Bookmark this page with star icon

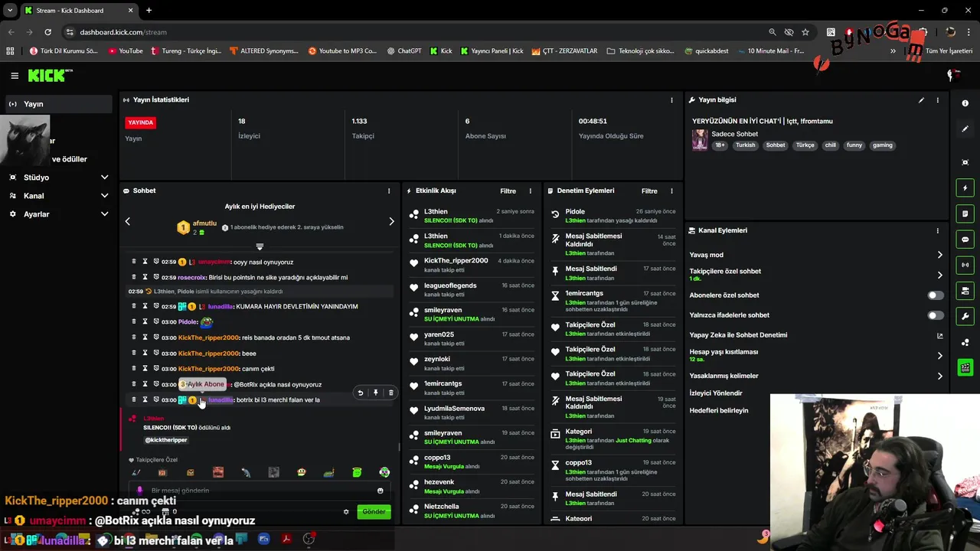(x=805, y=32)
